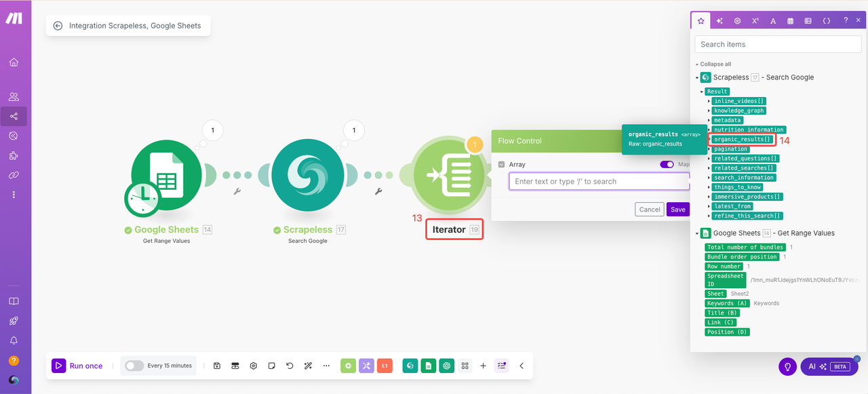Viewport: 868px width, 394px height.
Task: Open the Scenarios share icon in sidebar
Action: click(x=14, y=117)
